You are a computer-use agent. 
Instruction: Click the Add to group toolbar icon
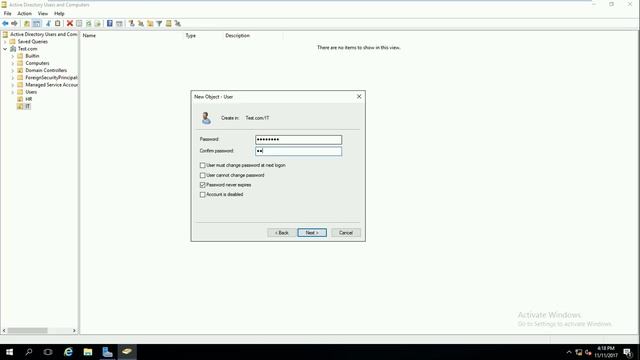click(178, 24)
